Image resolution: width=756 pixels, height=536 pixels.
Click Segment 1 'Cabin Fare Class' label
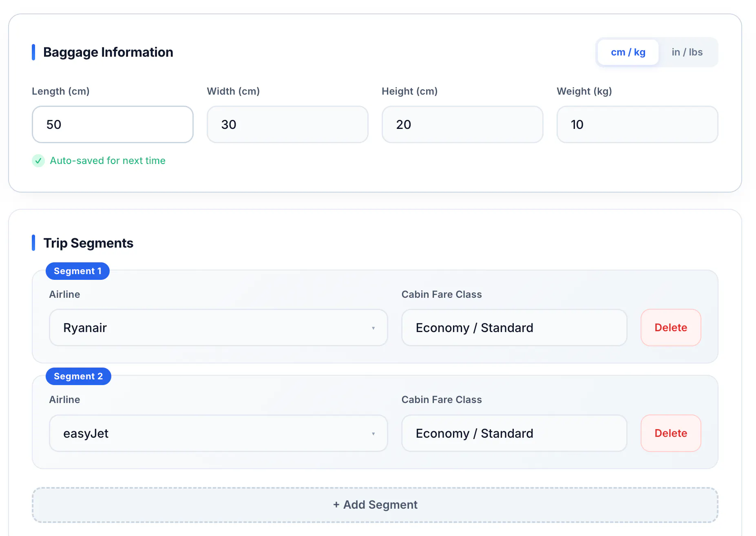[x=442, y=295]
